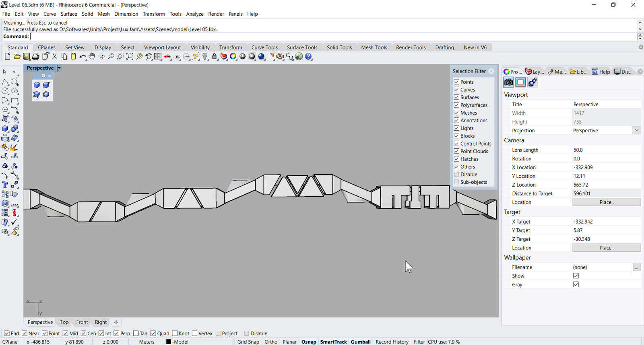Open the Projection dropdown in Viewport properties
The width and height of the screenshot is (644, 345).
pos(637,130)
